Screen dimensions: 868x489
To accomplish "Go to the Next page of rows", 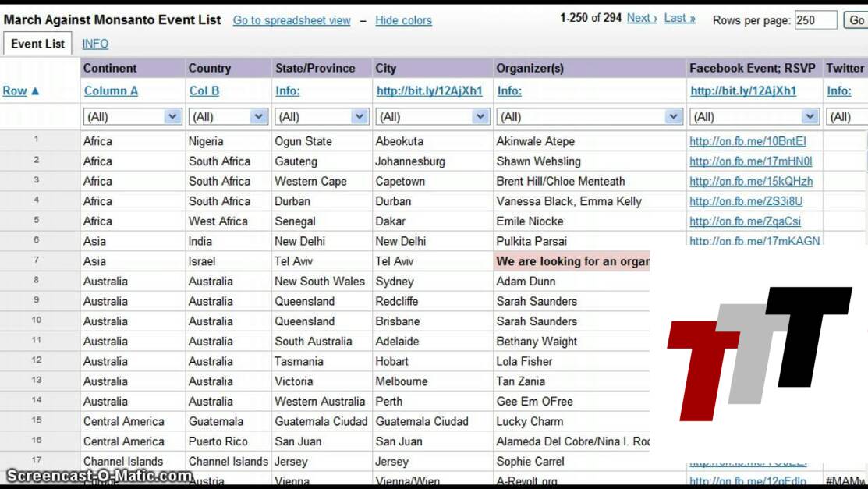I will 641,18.
